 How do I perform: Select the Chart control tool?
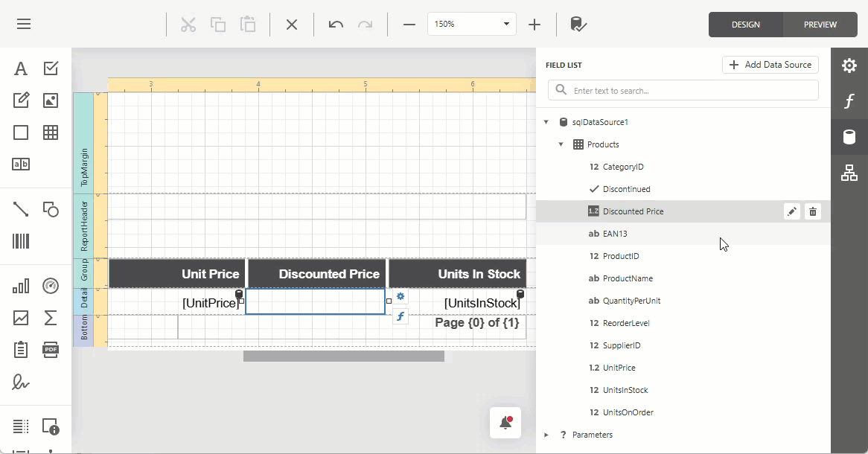[21, 286]
